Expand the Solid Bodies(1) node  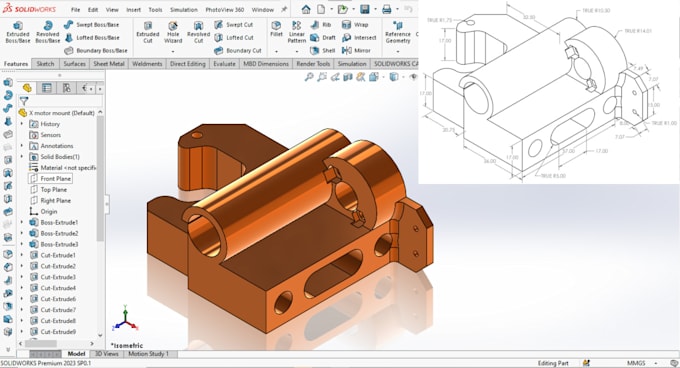22,156
